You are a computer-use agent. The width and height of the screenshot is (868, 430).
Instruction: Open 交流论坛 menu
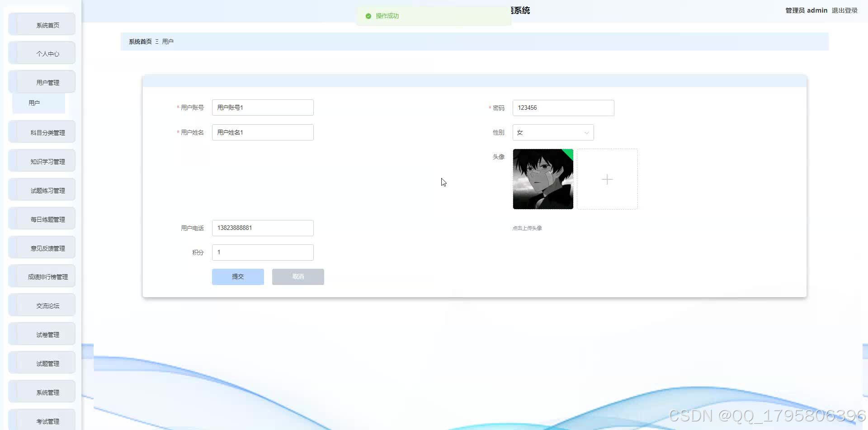[x=42, y=305]
